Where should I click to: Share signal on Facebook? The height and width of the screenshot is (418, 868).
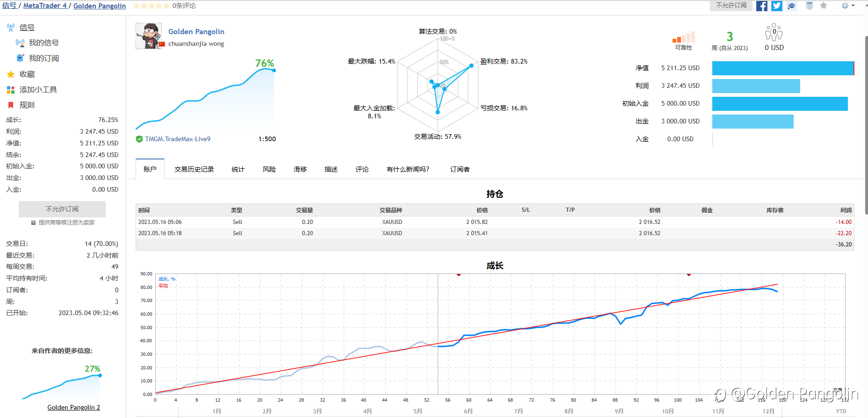click(762, 6)
